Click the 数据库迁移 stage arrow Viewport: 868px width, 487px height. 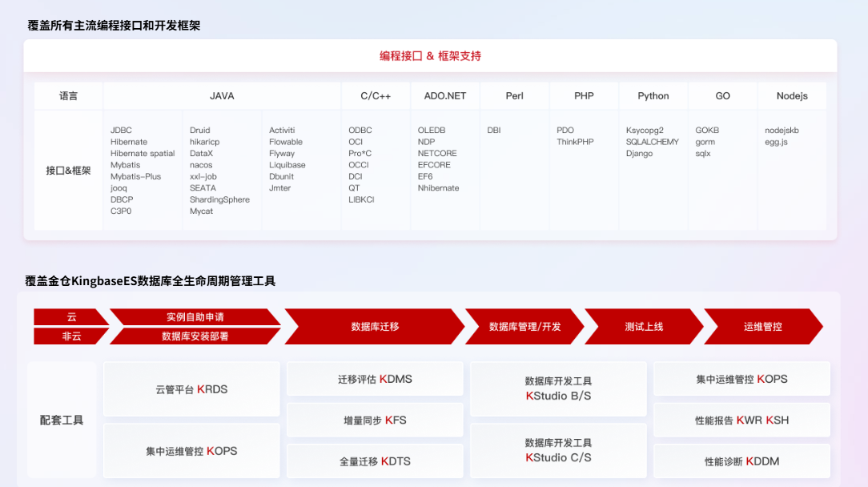pyautogui.click(x=375, y=327)
